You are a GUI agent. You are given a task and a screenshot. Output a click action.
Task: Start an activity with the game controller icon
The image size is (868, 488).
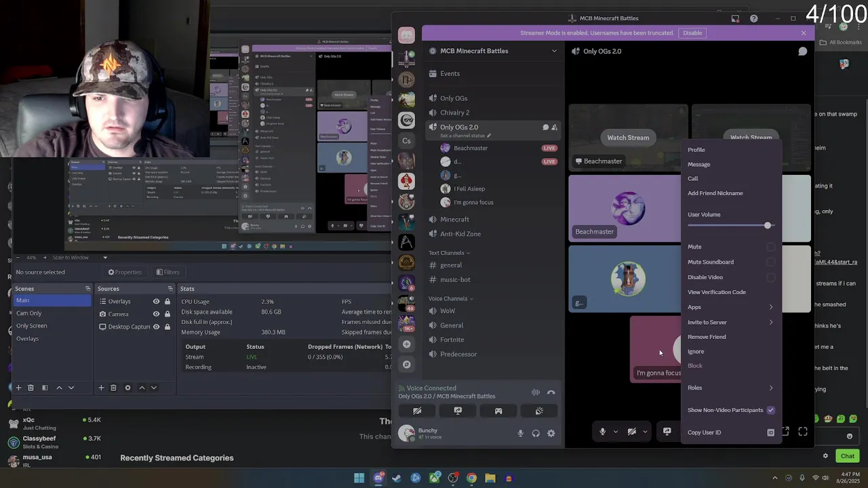[x=498, y=411]
